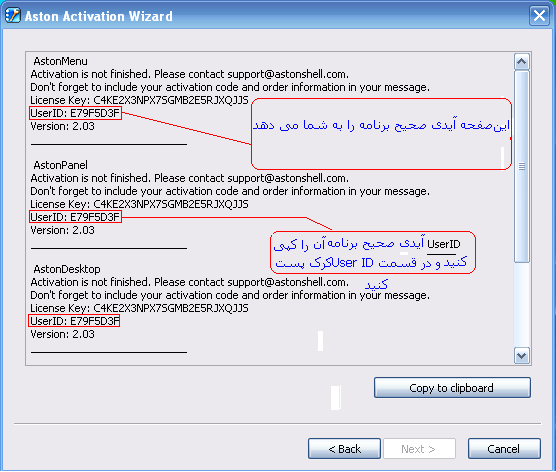
Task: Click UserID line under AstonMenu
Action: point(75,113)
